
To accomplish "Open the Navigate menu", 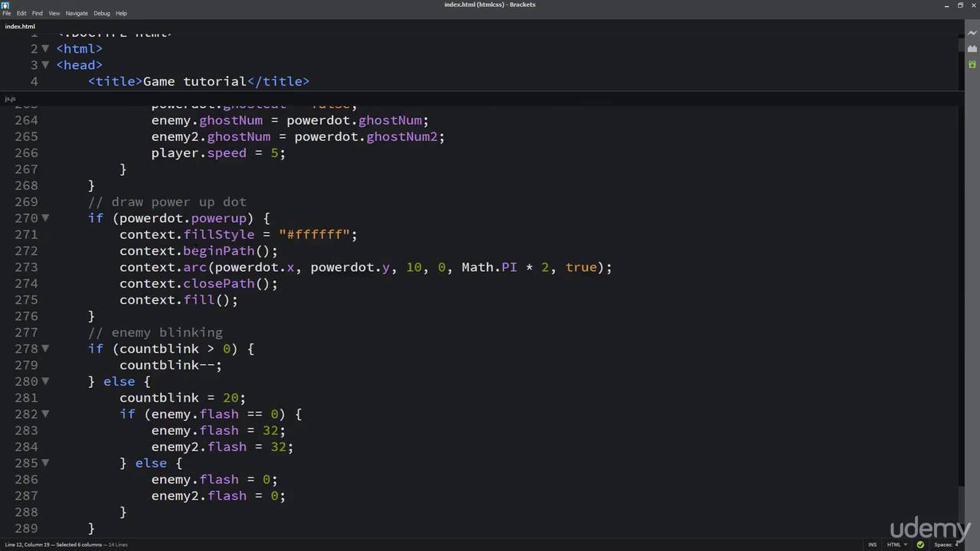I will [77, 13].
